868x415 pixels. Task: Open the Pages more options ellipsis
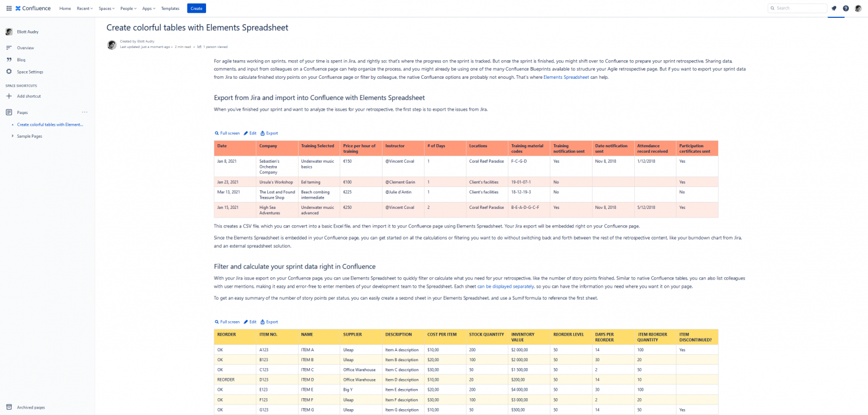(x=84, y=112)
